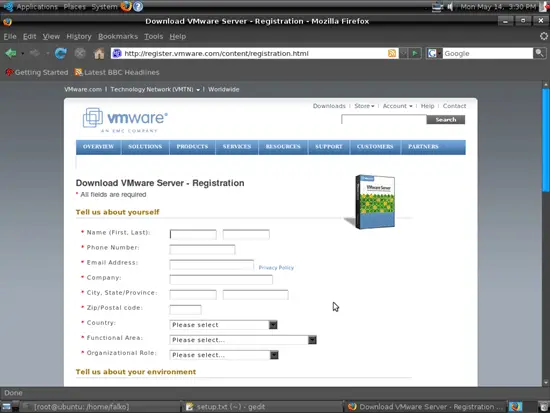Click the Worldwide link
Image resolution: width=550 pixels, height=413 pixels.
(x=223, y=89)
